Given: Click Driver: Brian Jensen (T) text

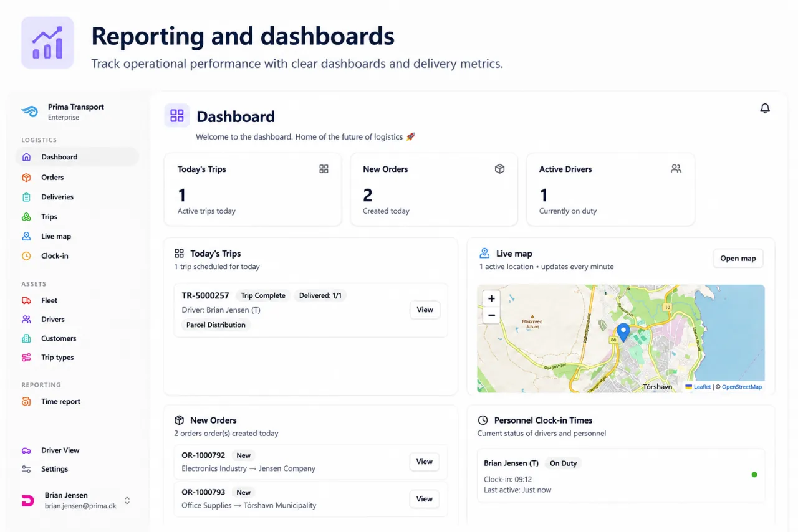Looking at the screenshot, I should pyautogui.click(x=221, y=310).
